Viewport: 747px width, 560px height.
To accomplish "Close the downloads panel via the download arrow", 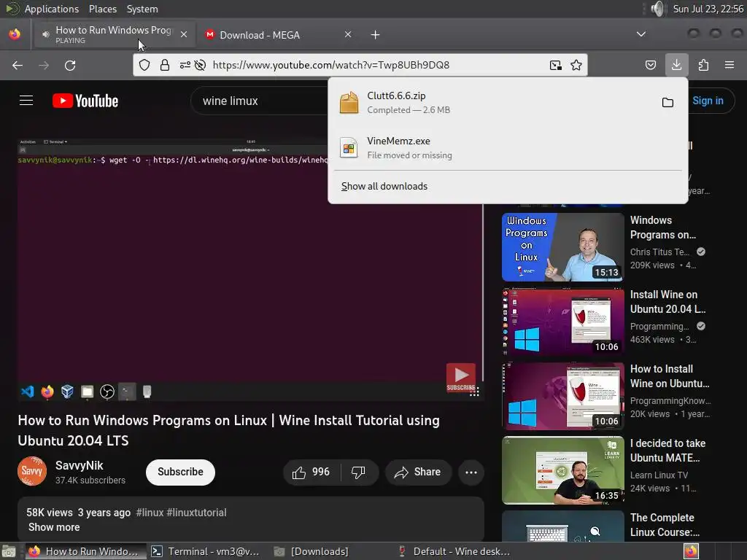I will (676, 65).
